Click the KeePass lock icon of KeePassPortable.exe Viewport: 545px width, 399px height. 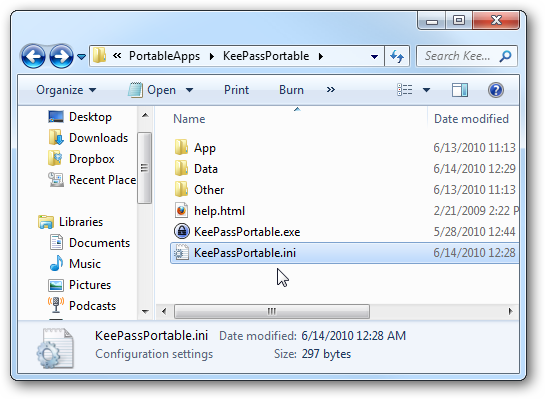pyautogui.click(x=181, y=231)
